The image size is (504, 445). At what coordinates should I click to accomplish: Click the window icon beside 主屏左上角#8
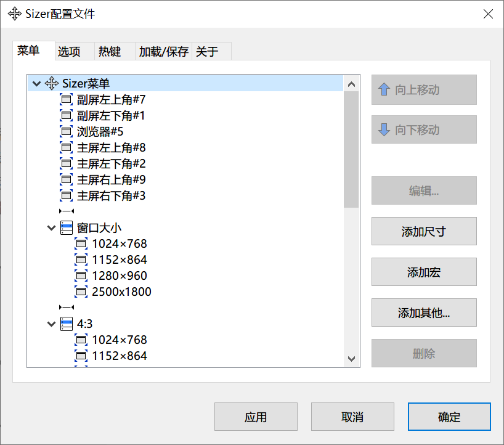[x=66, y=147]
